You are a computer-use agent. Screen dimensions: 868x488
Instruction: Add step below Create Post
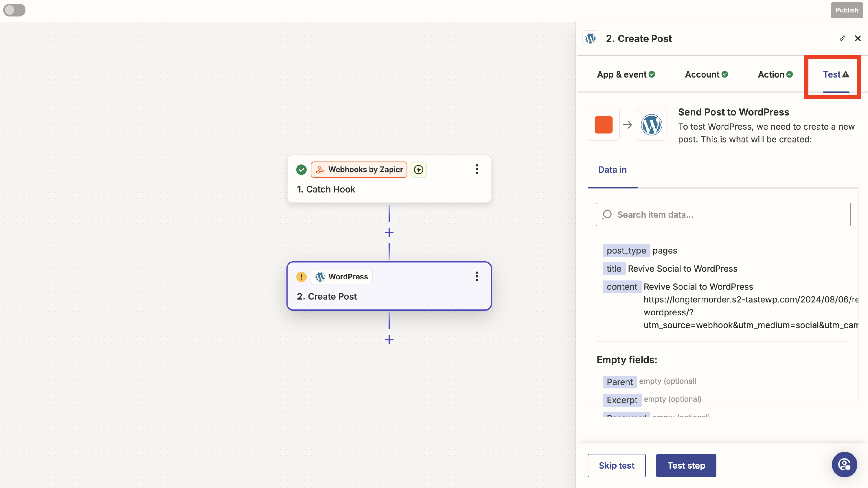tap(389, 340)
